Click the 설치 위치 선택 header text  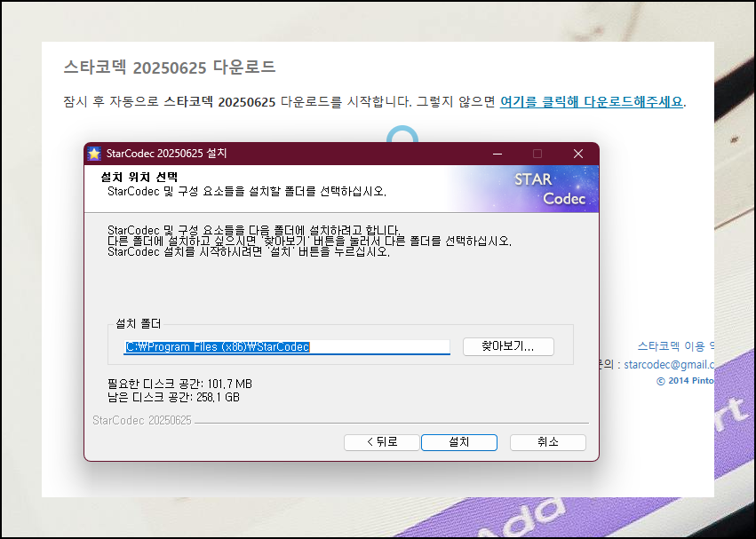tap(139, 177)
